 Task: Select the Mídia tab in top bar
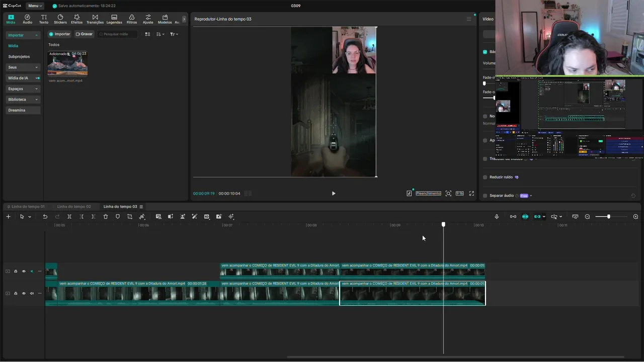(x=11, y=19)
